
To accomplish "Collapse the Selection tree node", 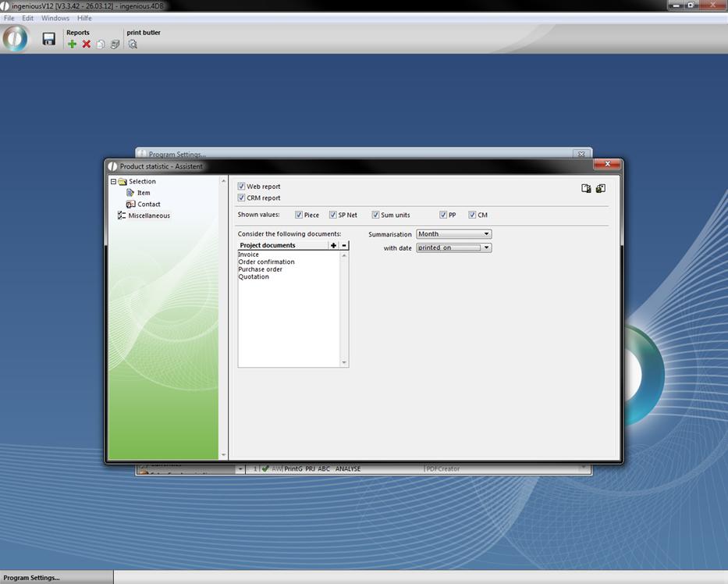I will click(113, 182).
